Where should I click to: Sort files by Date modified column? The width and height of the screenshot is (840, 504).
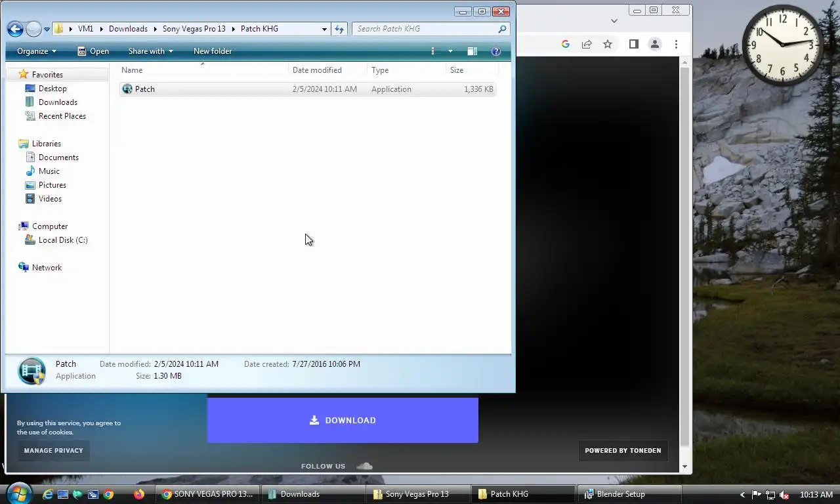coord(328,70)
